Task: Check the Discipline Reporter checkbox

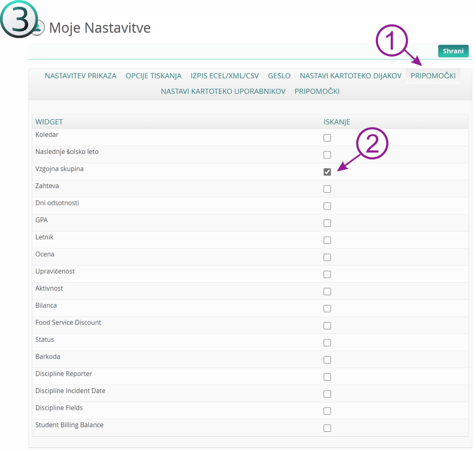Action: coord(327,377)
